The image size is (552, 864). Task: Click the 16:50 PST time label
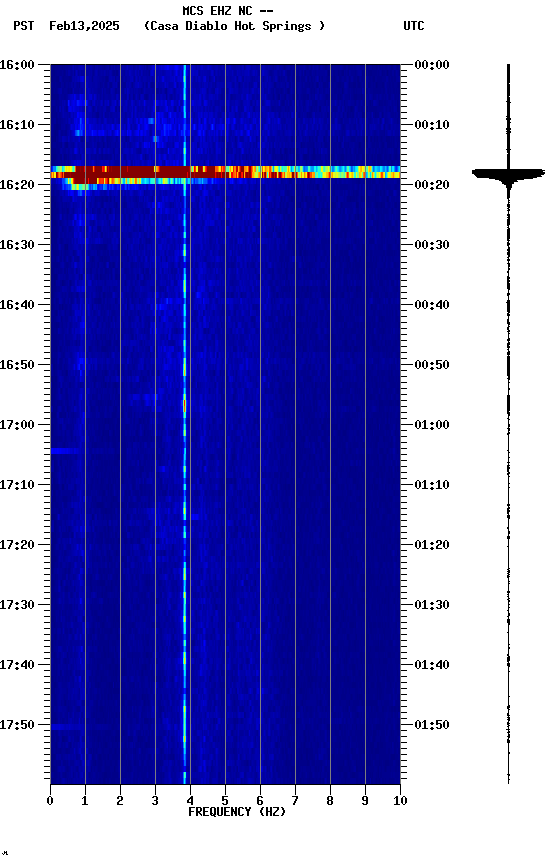[17, 365]
